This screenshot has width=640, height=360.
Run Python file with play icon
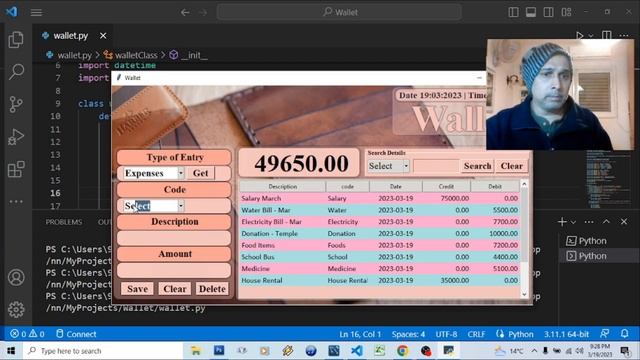[580, 36]
